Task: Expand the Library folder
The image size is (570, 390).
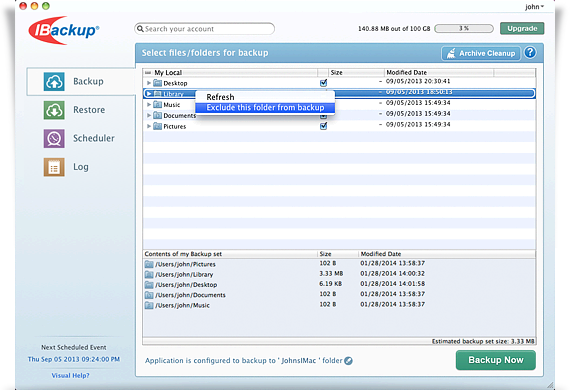Action: [x=148, y=94]
